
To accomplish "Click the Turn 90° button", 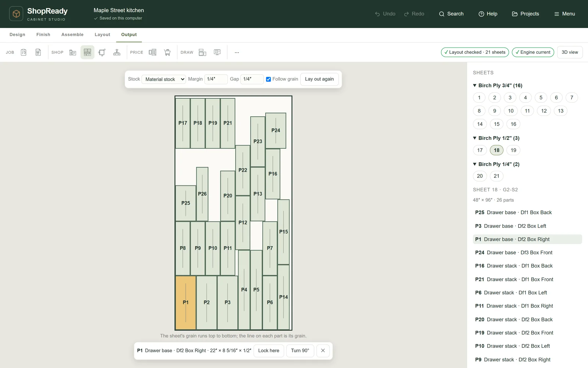I will [300, 351].
